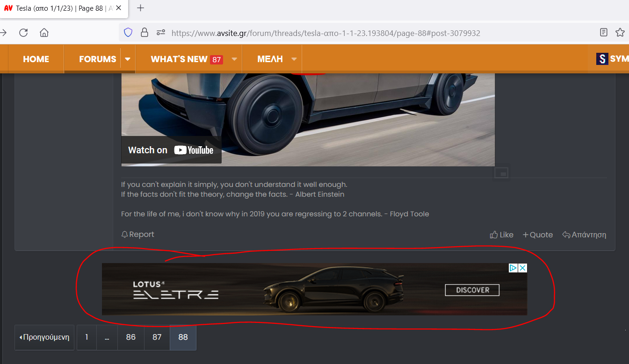Click the padlock site security icon

pyautogui.click(x=145, y=33)
